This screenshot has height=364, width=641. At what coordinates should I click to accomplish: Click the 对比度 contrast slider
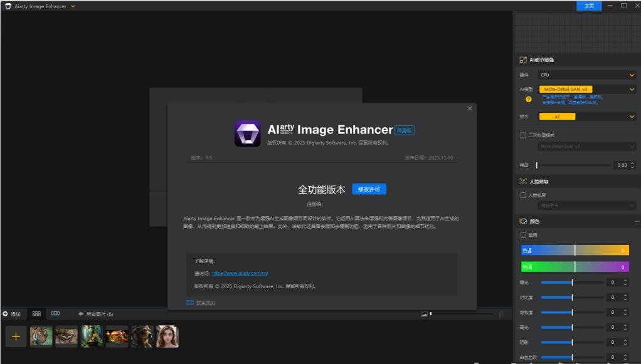(572, 298)
